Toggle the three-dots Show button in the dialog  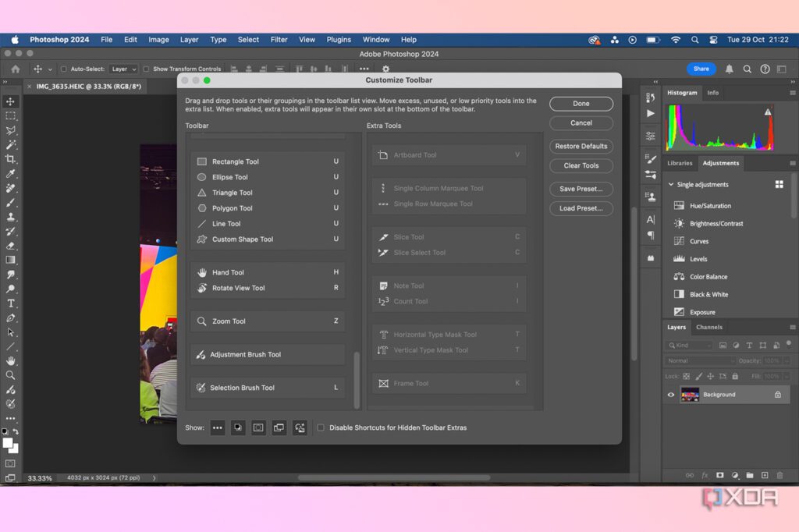[x=217, y=427]
